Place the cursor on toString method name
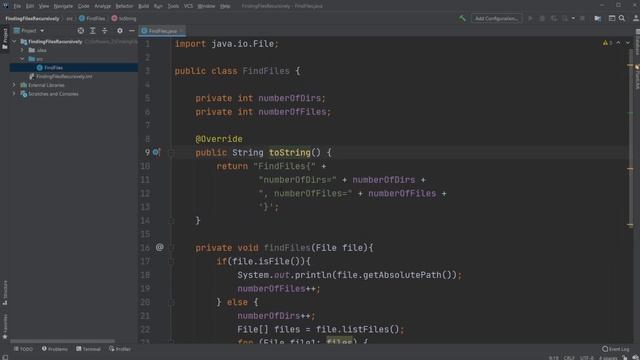The height and width of the screenshot is (360, 640). coord(290,153)
